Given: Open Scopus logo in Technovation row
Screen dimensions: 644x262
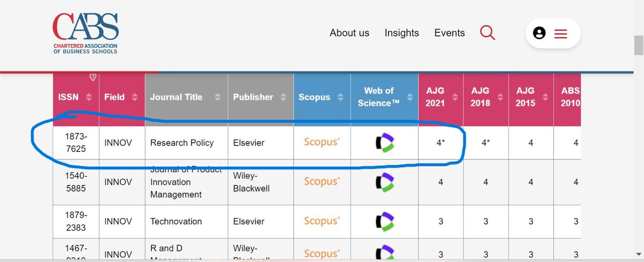Looking at the screenshot, I should 322,221.
